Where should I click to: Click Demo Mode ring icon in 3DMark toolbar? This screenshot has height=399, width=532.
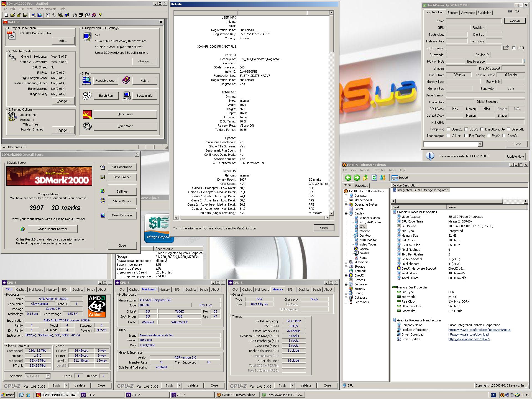tap(75, 15)
